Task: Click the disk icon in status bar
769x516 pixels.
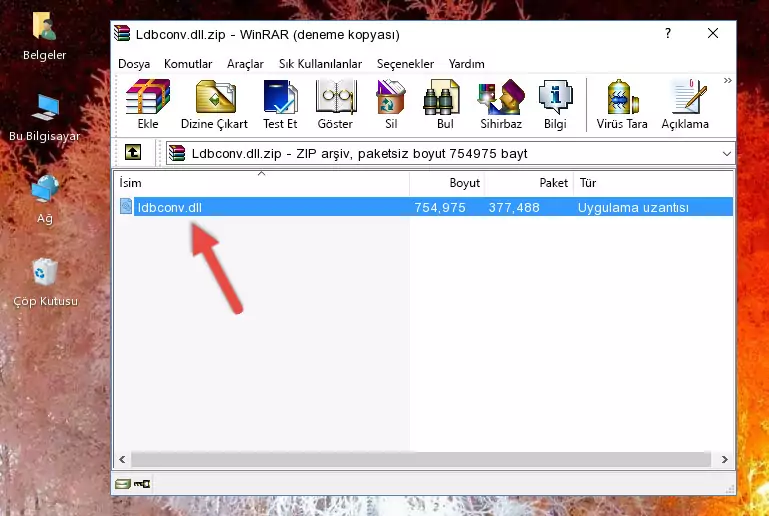Action: [123, 484]
